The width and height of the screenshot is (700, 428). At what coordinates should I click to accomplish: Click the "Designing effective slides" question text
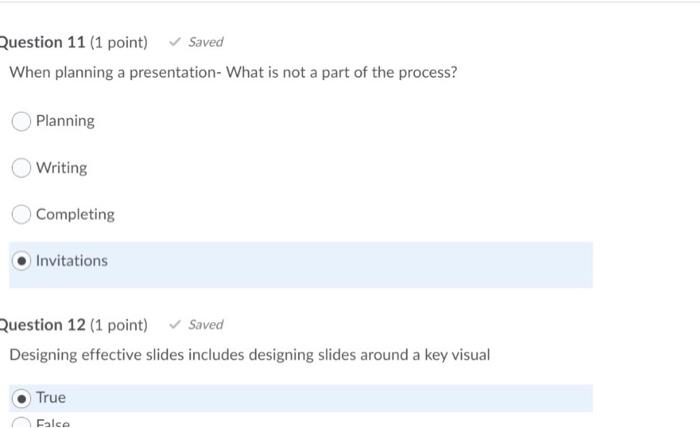[250, 355]
